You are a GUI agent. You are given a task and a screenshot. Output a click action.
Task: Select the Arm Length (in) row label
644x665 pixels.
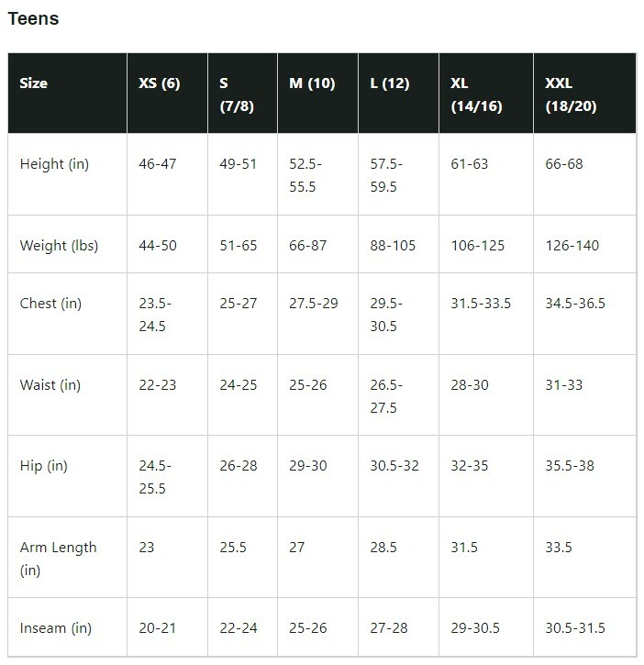[x=58, y=559]
